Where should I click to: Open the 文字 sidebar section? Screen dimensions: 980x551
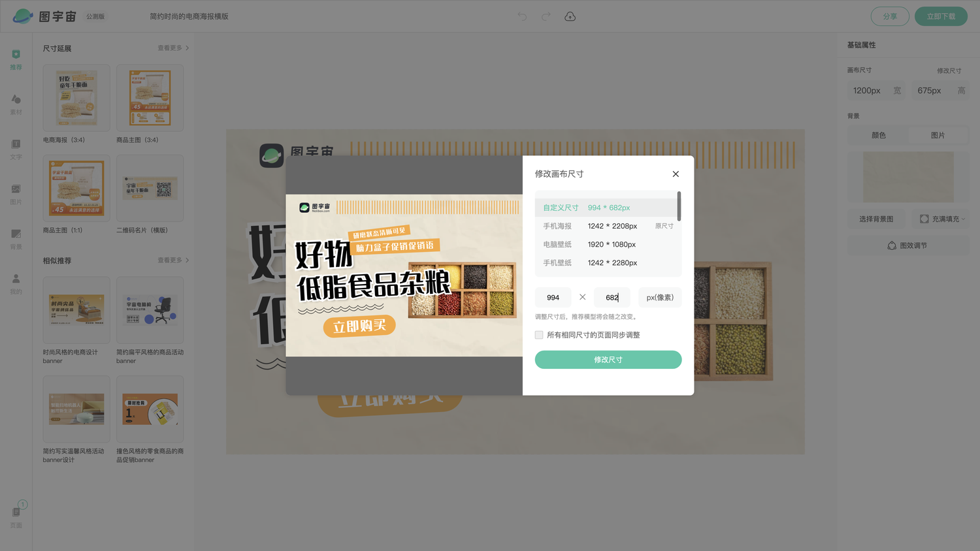coord(16,150)
